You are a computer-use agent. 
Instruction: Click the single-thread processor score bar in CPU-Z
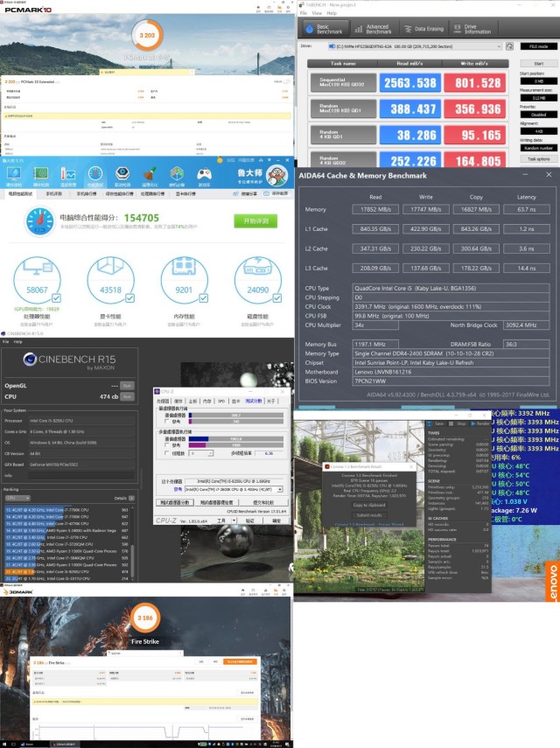pyautogui.click(x=236, y=416)
